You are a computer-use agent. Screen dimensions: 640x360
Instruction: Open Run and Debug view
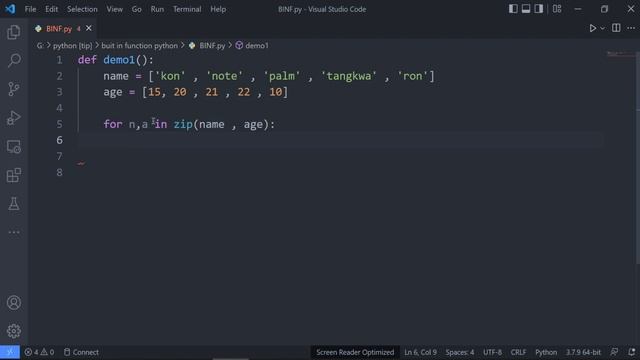point(13,118)
